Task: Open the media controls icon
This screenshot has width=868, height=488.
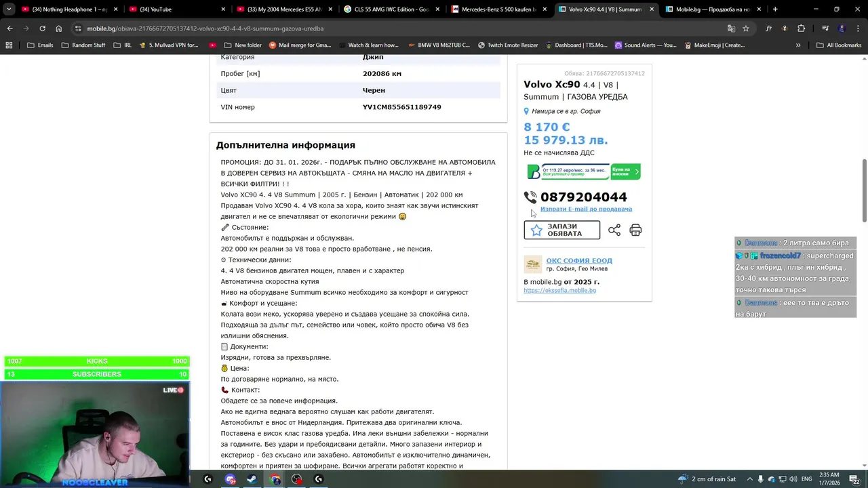Action: coord(825,28)
